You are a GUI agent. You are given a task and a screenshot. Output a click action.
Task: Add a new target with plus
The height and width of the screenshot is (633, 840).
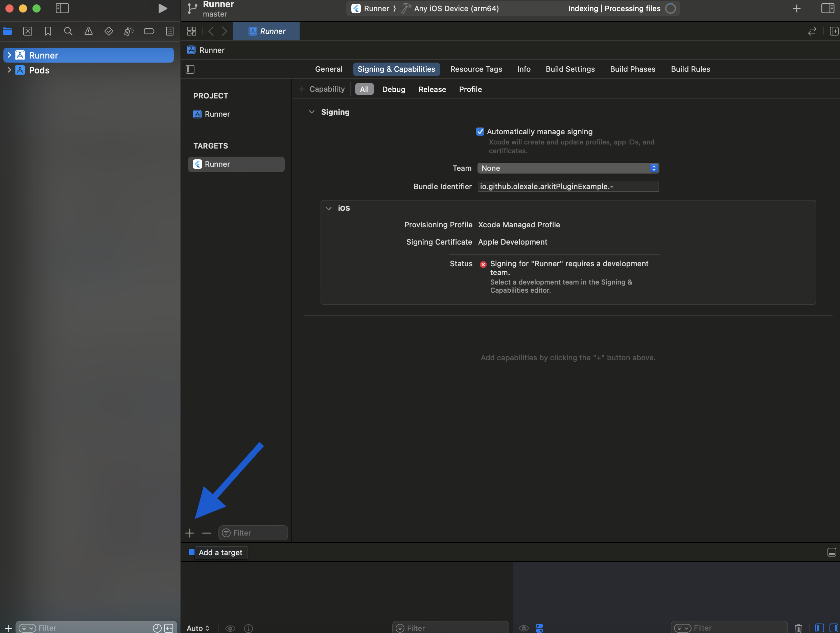[190, 533]
